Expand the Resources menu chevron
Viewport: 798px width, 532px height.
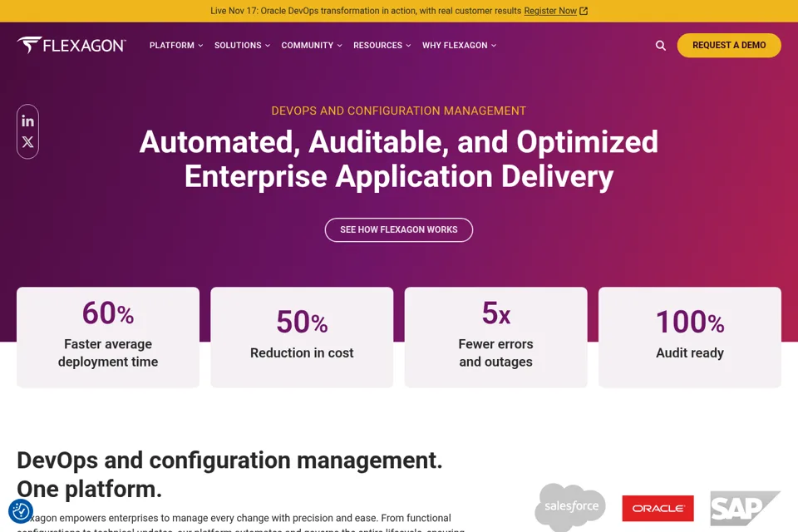(x=408, y=46)
